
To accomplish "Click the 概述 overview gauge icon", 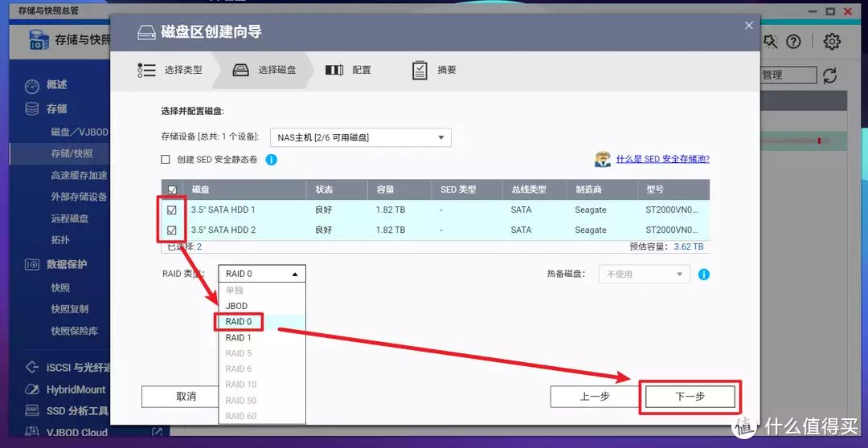I will click(32, 85).
